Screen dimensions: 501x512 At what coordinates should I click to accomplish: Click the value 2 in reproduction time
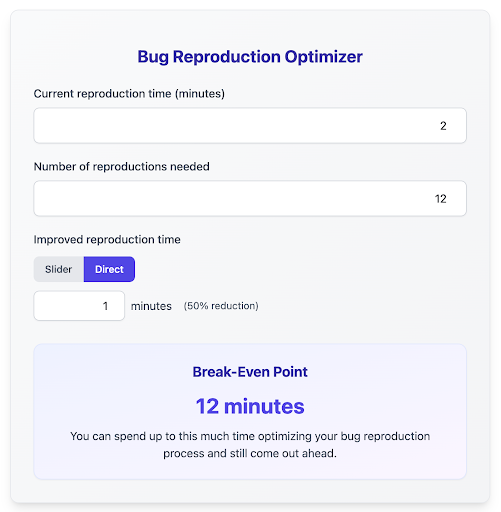coord(443,126)
